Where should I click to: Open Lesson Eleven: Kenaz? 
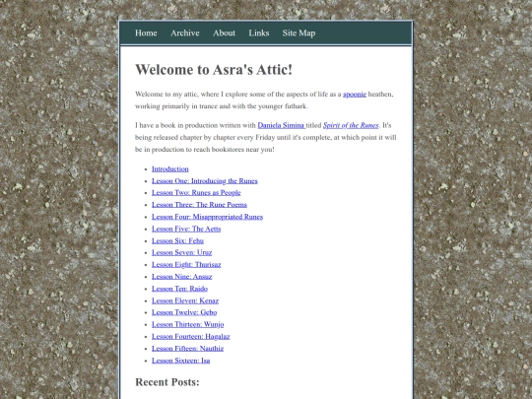185,300
